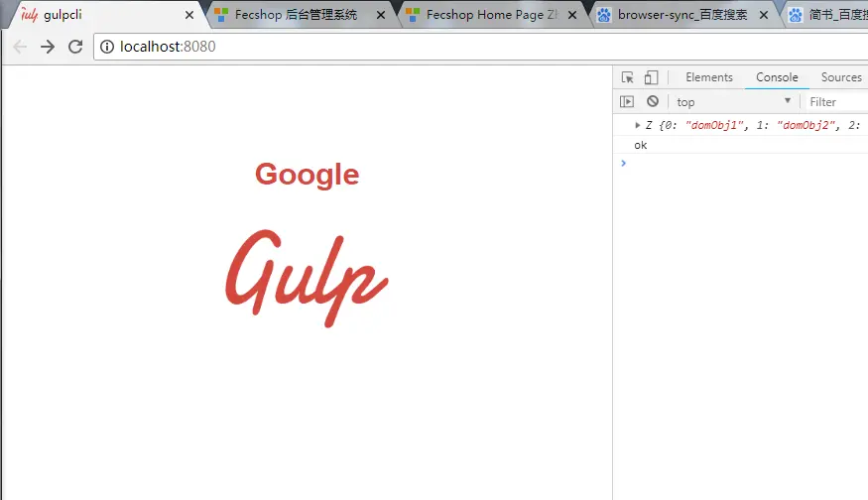
Task: Open the top execution context dropdown
Action: point(733,102)
